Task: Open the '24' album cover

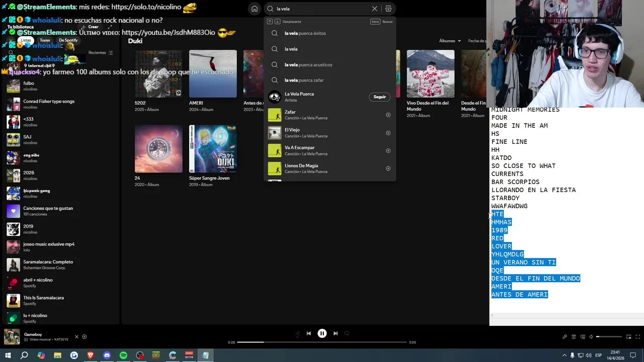Action: point(158,149)
